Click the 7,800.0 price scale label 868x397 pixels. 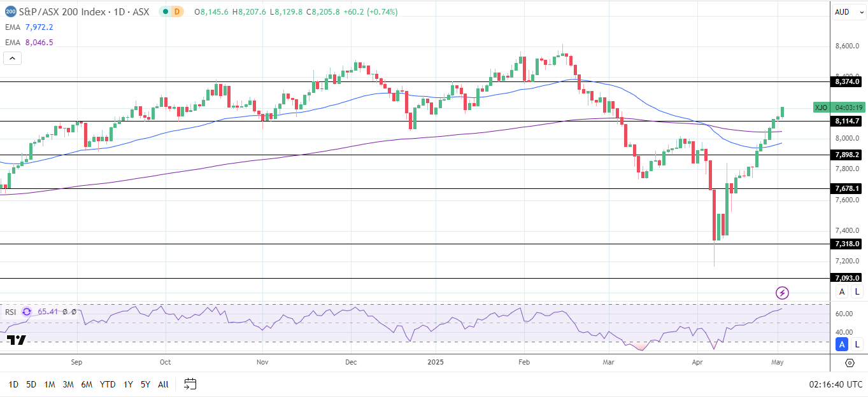pyautogui.click(x=848, y=169)
